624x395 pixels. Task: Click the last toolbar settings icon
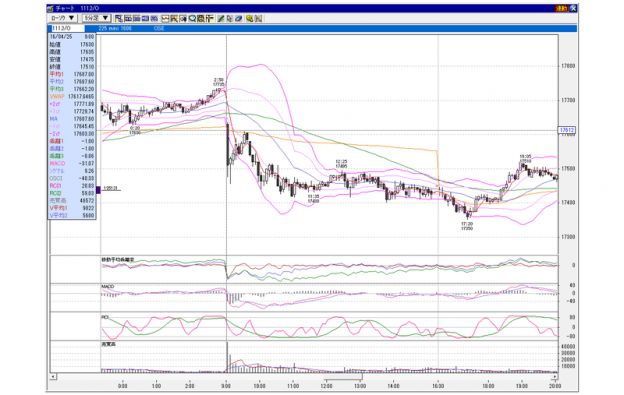pyautogui.click(x=258, y=18)
